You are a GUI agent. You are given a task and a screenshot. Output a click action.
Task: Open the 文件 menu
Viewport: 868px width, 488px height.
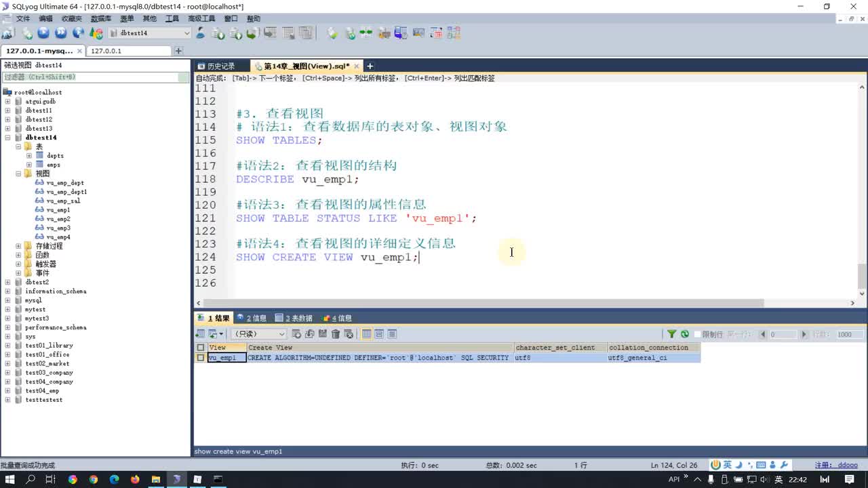23,19
